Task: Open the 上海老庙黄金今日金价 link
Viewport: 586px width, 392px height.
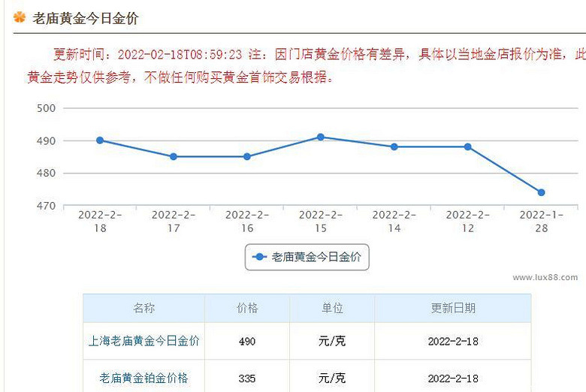Action: click(143, 341)
